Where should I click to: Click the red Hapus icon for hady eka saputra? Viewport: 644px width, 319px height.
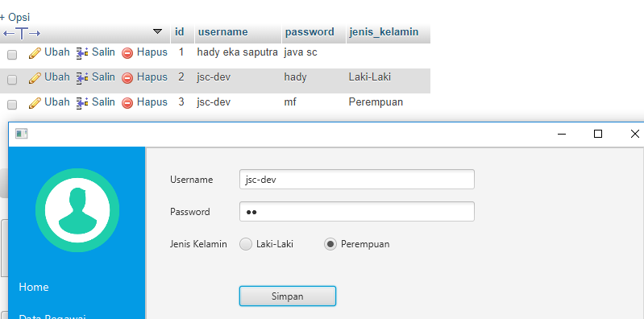pos(127,53)
